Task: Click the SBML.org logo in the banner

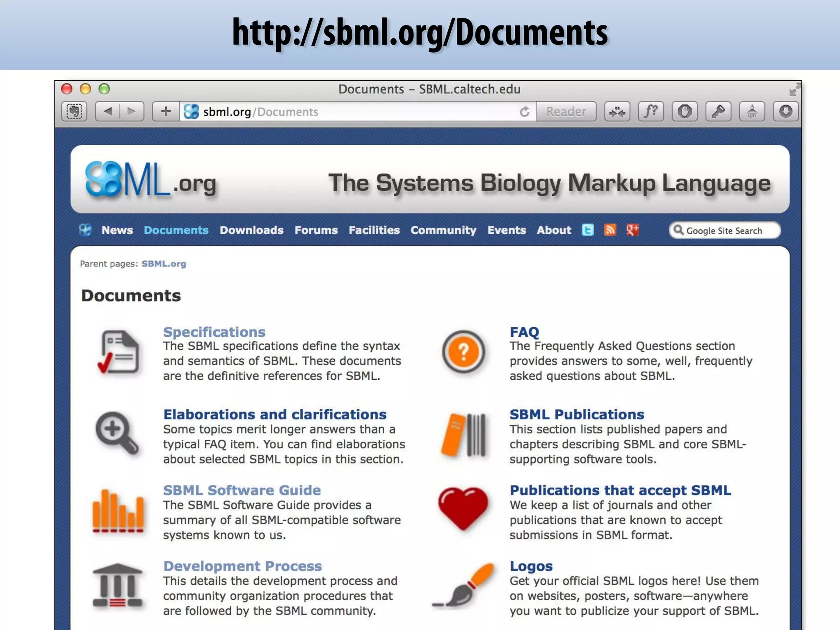Action: tap(150, 179)
